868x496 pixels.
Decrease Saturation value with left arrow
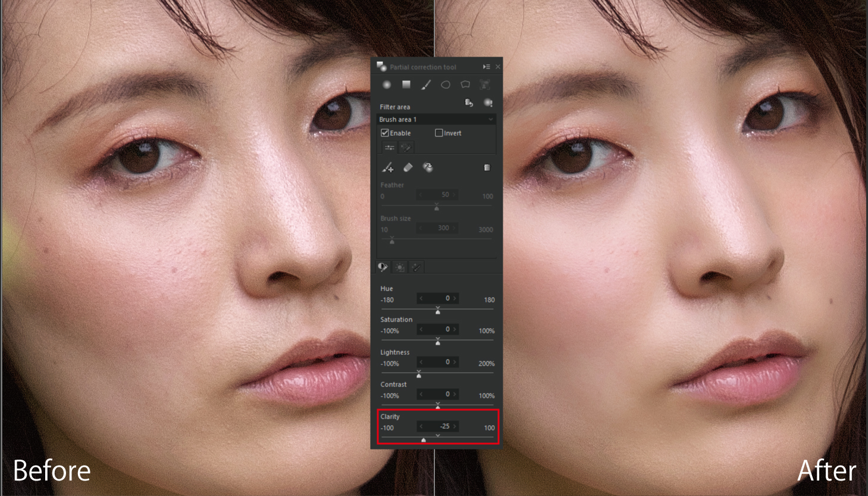pos(421,329)
